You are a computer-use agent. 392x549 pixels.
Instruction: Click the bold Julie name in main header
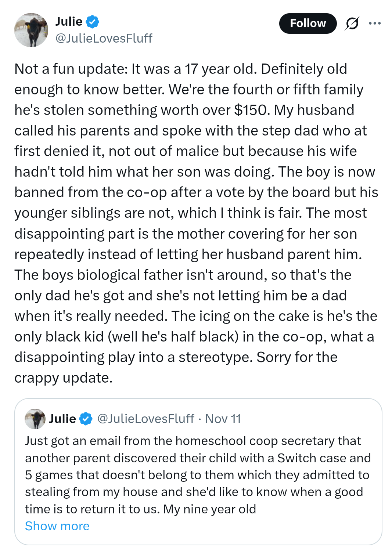tap(69, 22)
